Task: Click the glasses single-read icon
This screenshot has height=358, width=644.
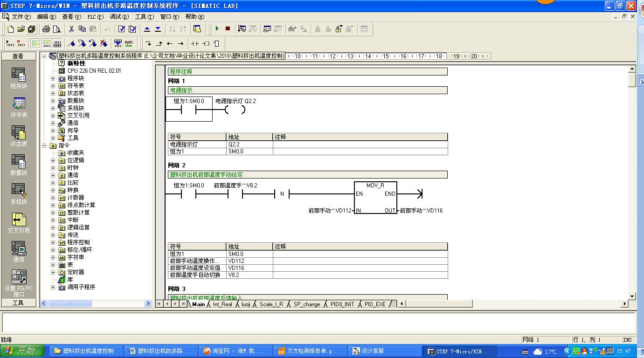Action: click(x=292, y=29)
